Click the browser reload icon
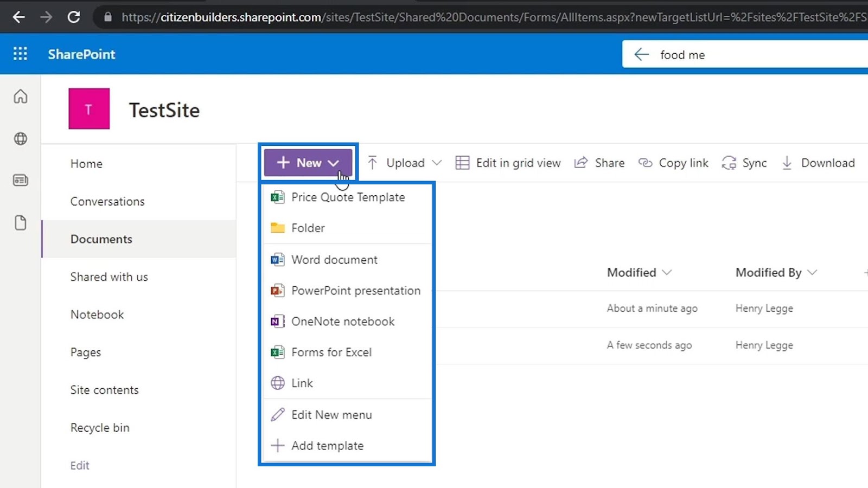Image resolution: width=868 pixels, height=488 pixels. (x=74, y=17)
